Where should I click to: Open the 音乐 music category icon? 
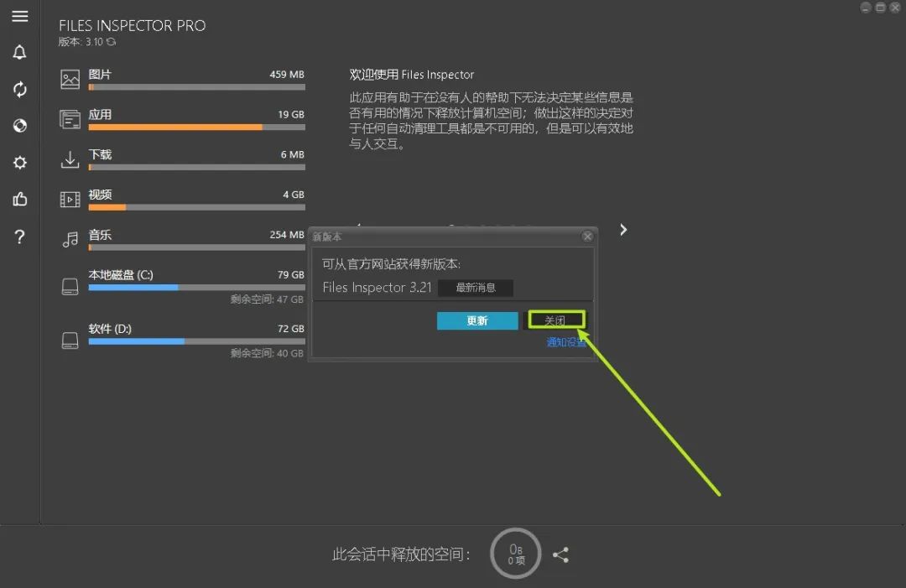[70, 239]
